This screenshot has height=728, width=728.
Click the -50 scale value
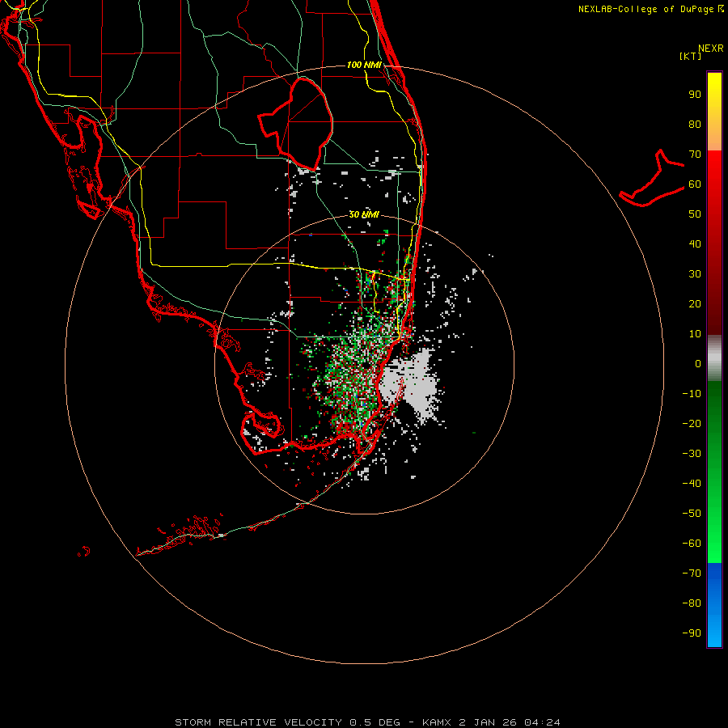coord(692,514)
